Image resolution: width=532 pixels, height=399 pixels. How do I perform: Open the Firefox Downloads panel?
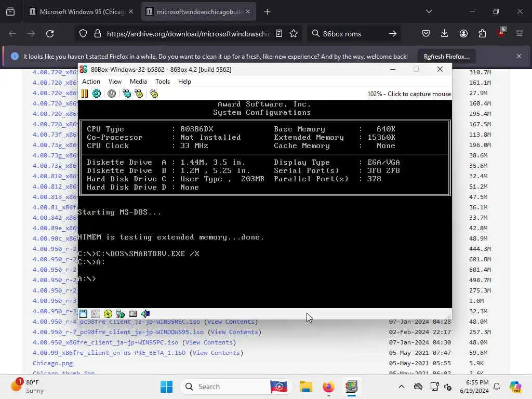pyautogui.click(x=445, y=34)
